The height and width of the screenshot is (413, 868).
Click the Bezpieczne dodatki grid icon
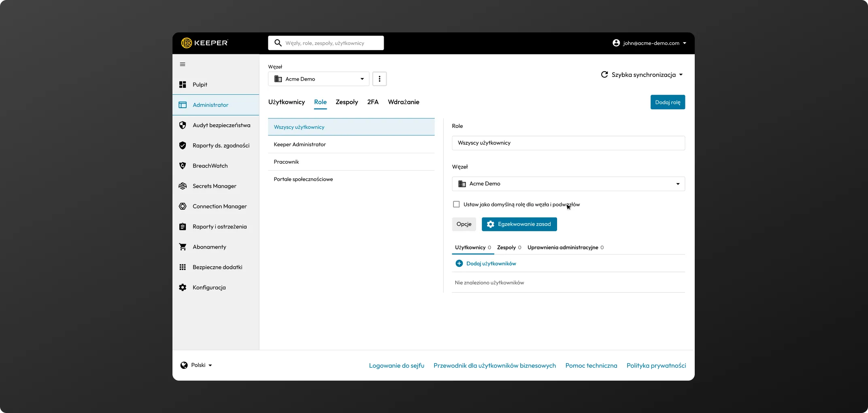183,267
